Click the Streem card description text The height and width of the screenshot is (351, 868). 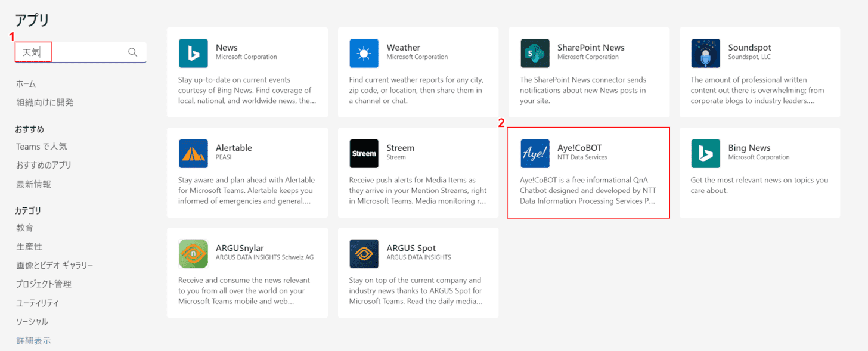tap(418, 191)
